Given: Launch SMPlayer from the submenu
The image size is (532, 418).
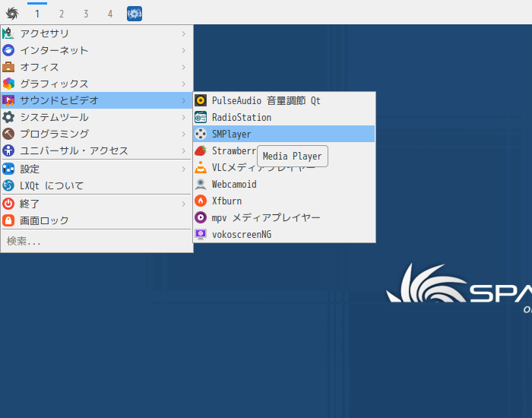Looking at the screenshot, I should 284,134.
